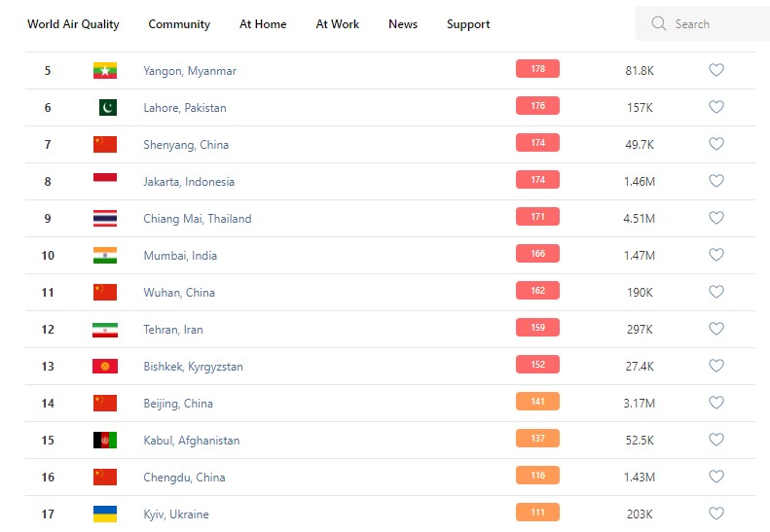Click into the Search field
The height and width of the screenshot is (532, 770).
pos(715,24)
